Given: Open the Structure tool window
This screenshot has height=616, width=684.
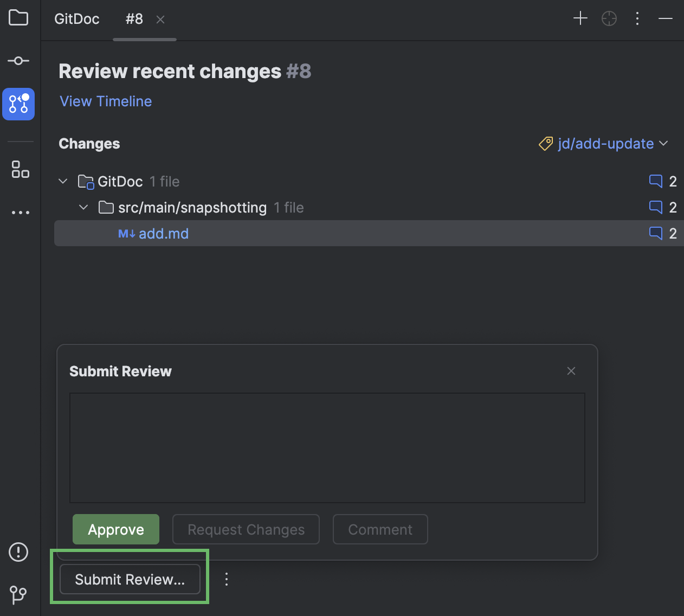Looking at the screenshot, I should tap(20, 170).
